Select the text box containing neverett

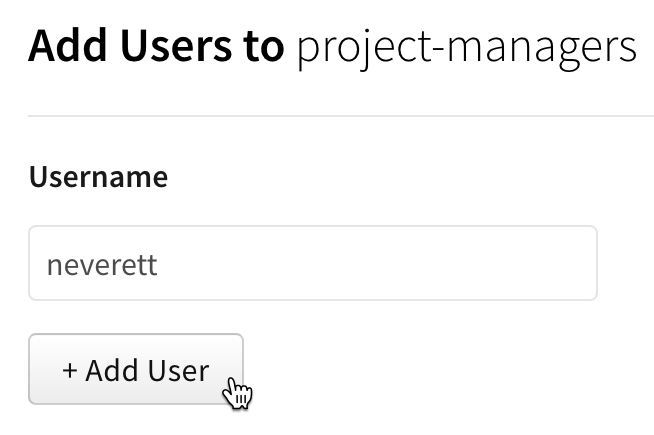(x=312, y=263)
